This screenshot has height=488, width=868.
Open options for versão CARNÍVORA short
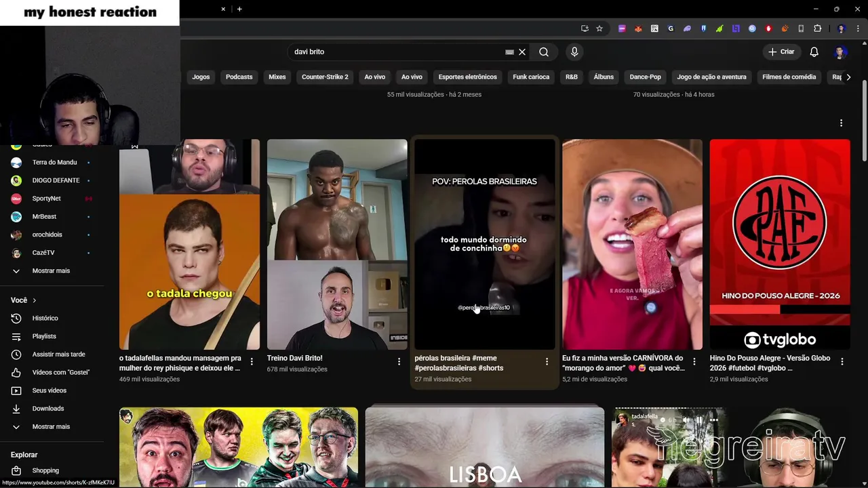tap(694, 362)
